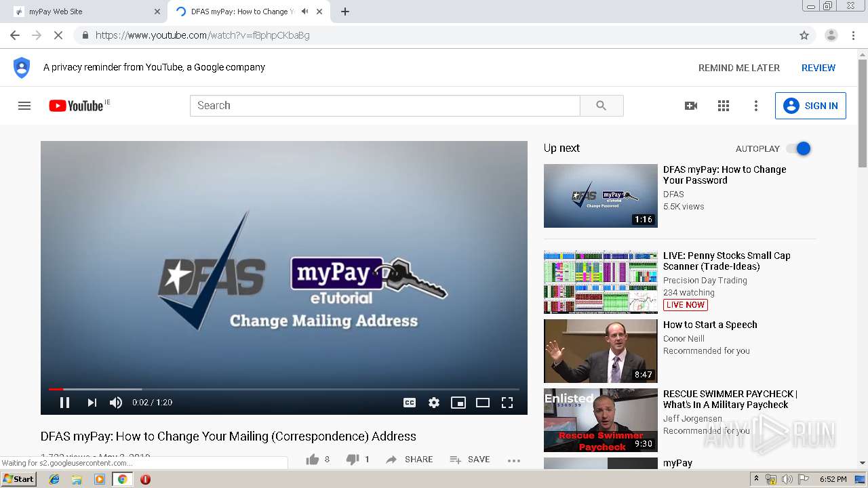868x488 pixels.
Task: Like the video with thumbs up
Action: click(x=313, y=460)
